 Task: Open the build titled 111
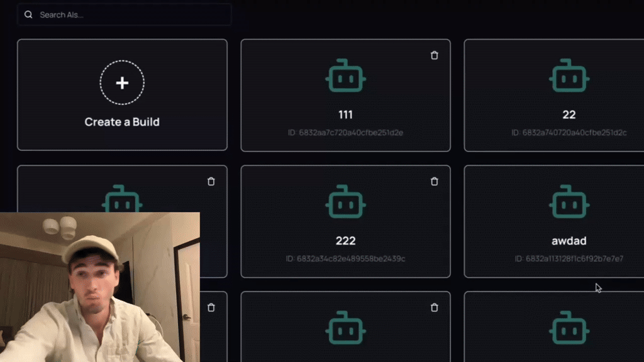[345, 96]
